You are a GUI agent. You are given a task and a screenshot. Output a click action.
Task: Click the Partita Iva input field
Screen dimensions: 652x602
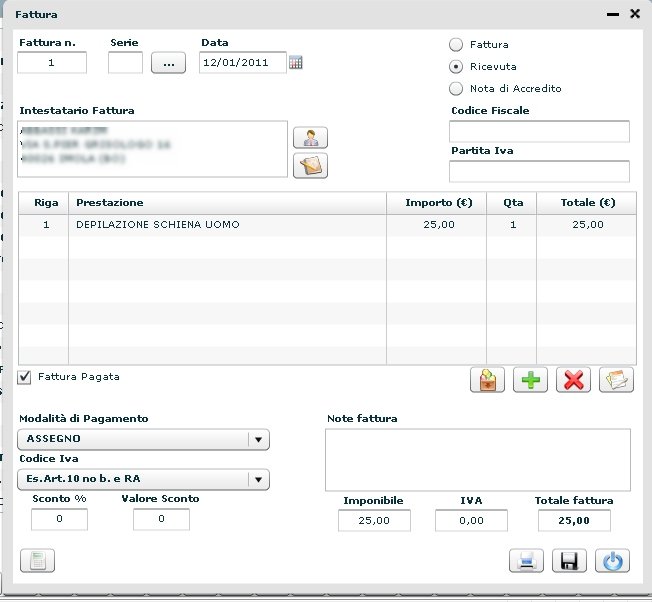point(539,171)
